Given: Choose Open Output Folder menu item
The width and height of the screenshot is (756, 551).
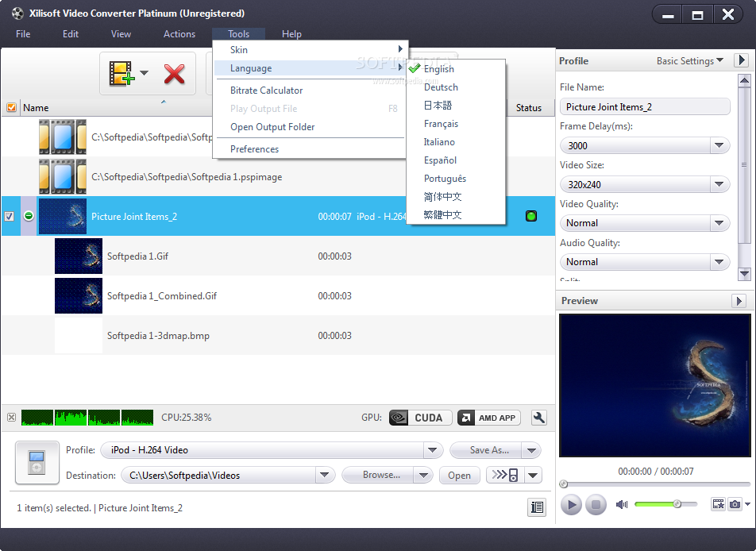Looking at the screenshot, I should pos(310,127).
